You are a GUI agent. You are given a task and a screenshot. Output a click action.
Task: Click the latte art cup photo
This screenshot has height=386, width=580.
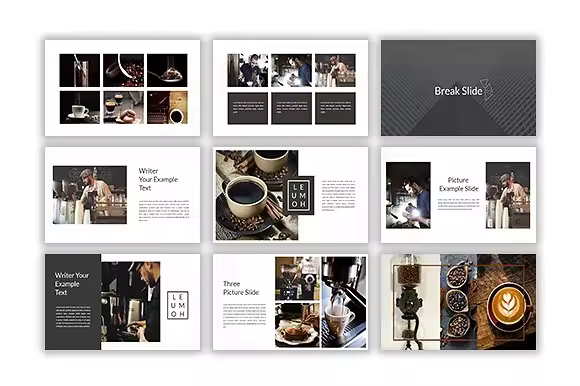(506, 302)
